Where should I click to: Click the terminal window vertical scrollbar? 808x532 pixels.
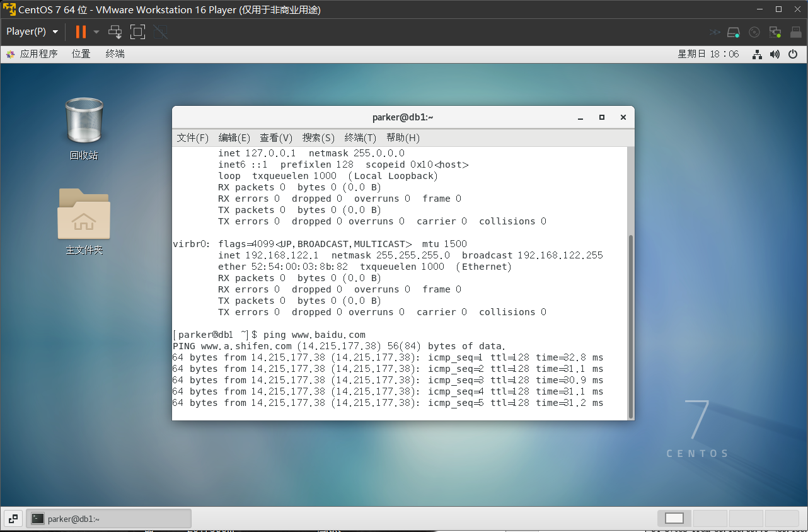[631, 327]
